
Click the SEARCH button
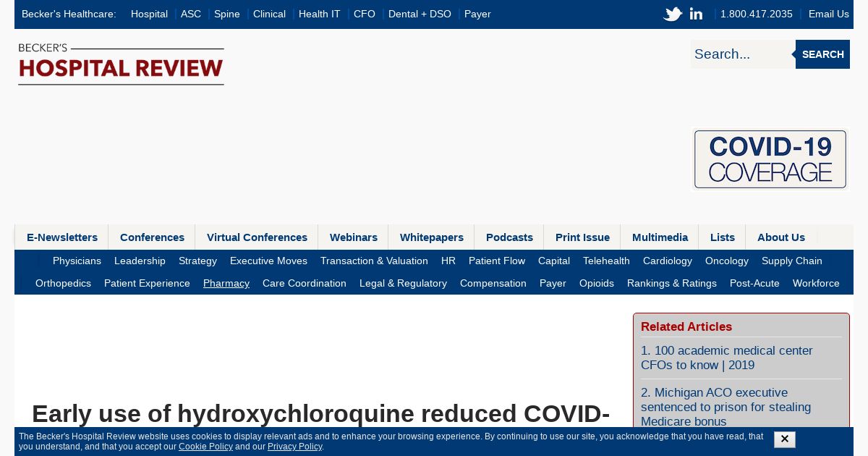822,54
